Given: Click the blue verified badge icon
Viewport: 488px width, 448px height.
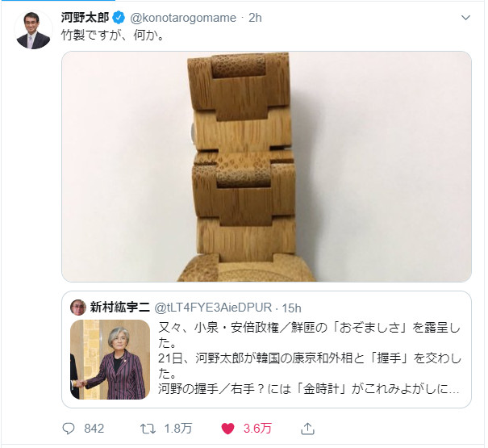Looking at the screenshot, I should (x=119, y=18).
